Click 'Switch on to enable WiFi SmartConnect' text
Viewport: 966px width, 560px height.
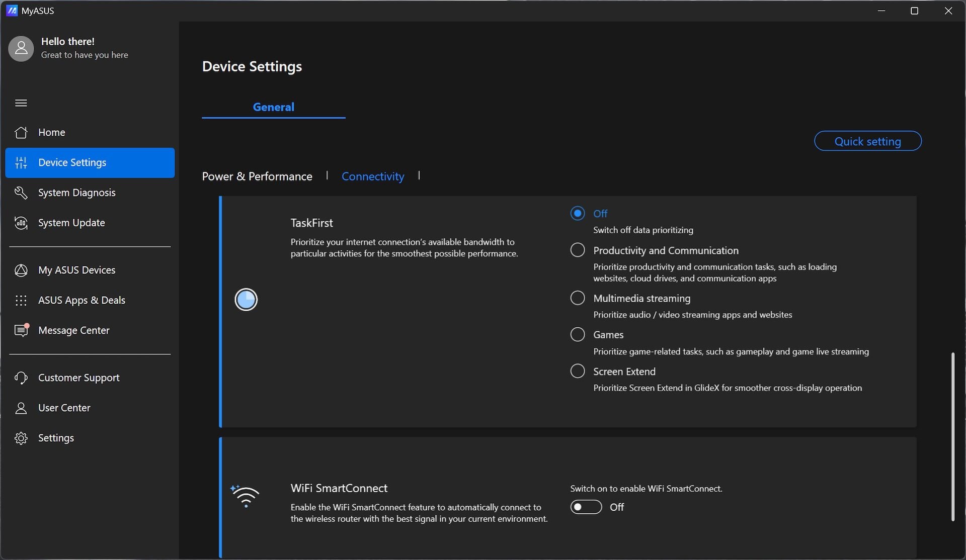646,489
